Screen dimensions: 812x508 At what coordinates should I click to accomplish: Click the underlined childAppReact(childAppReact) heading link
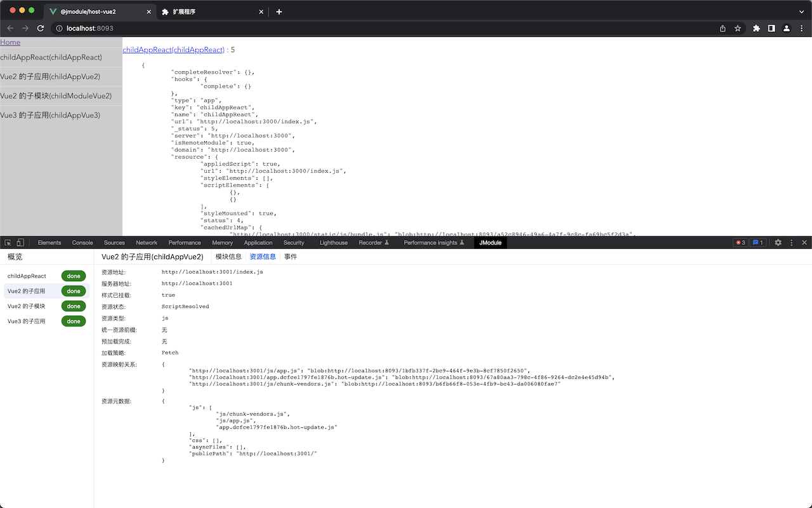click(173, 50)
